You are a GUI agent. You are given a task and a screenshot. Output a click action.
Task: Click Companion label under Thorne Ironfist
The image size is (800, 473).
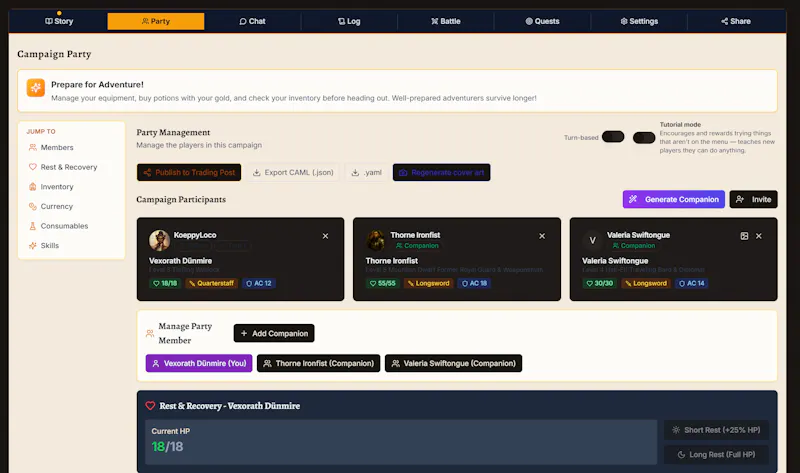[417, 246]
